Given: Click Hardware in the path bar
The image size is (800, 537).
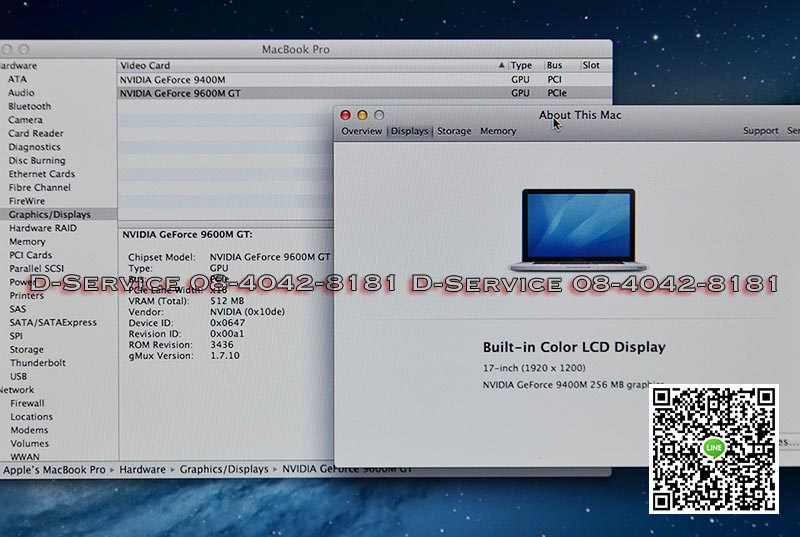Looking at the screenshot, I should point(142,470).
